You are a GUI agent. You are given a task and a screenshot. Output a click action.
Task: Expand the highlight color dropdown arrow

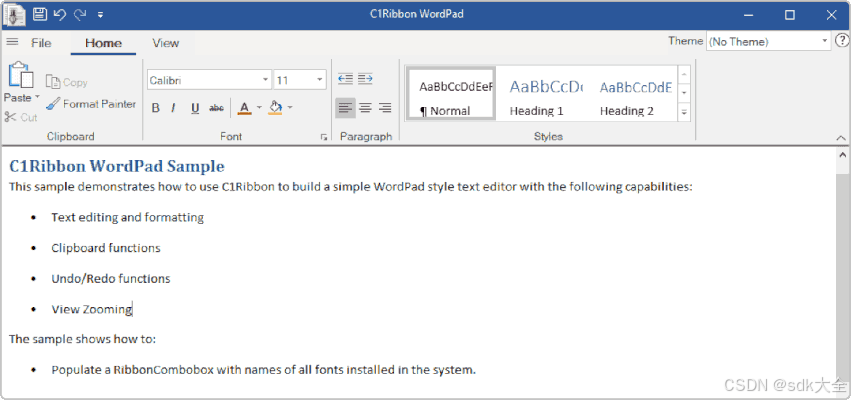click(x=290, y=107)
